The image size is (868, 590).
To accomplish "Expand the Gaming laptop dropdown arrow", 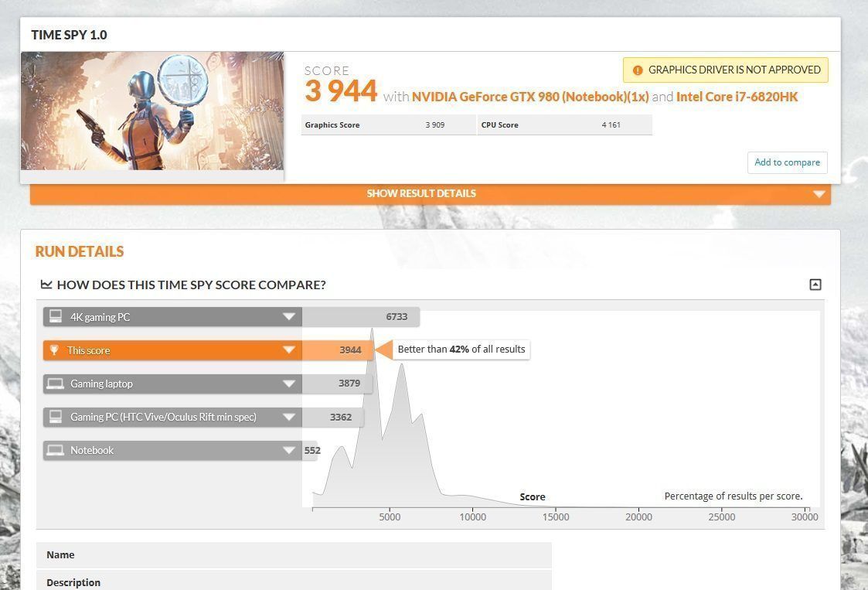I will [x=289, y=384].
